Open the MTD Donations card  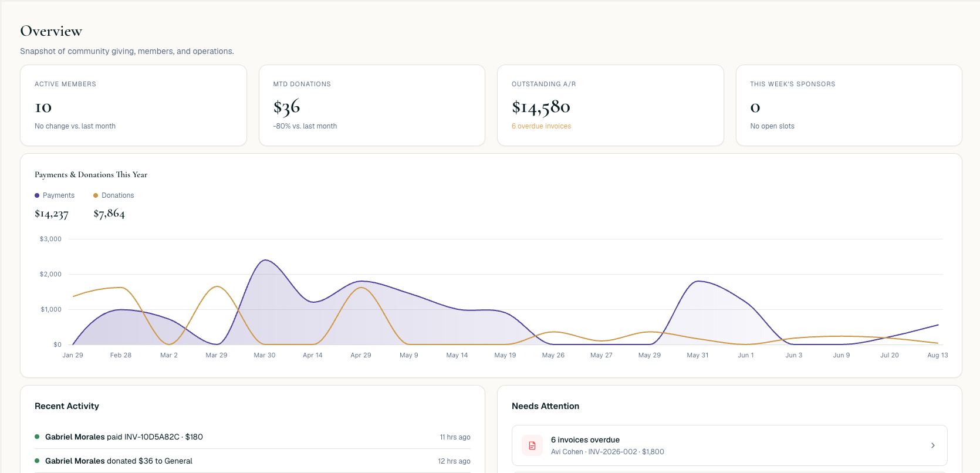[372, 105]
